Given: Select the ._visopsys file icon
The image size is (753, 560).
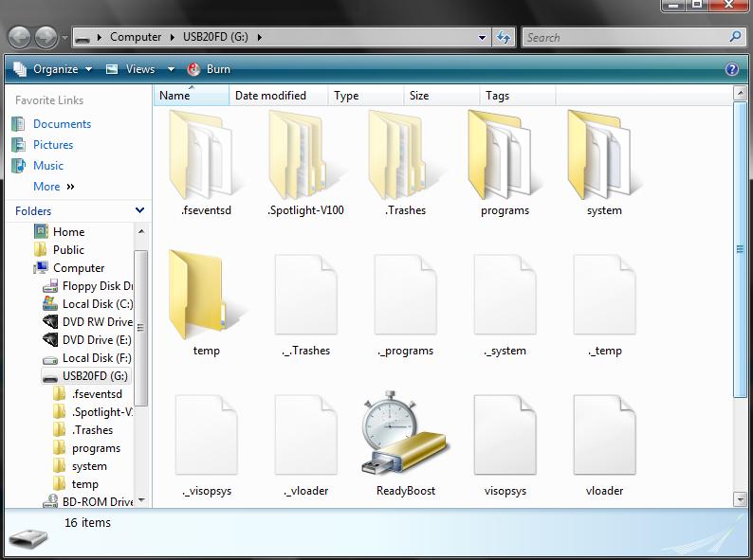Looking at the screenshot, I should point(207,435).
